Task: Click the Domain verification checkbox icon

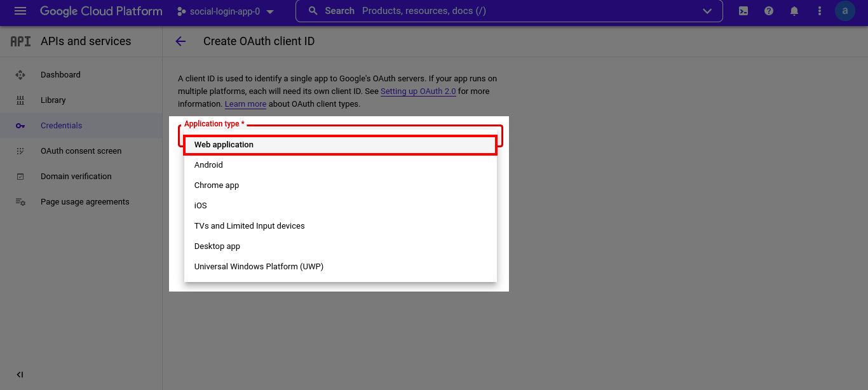Action: (x=20, y=177)
